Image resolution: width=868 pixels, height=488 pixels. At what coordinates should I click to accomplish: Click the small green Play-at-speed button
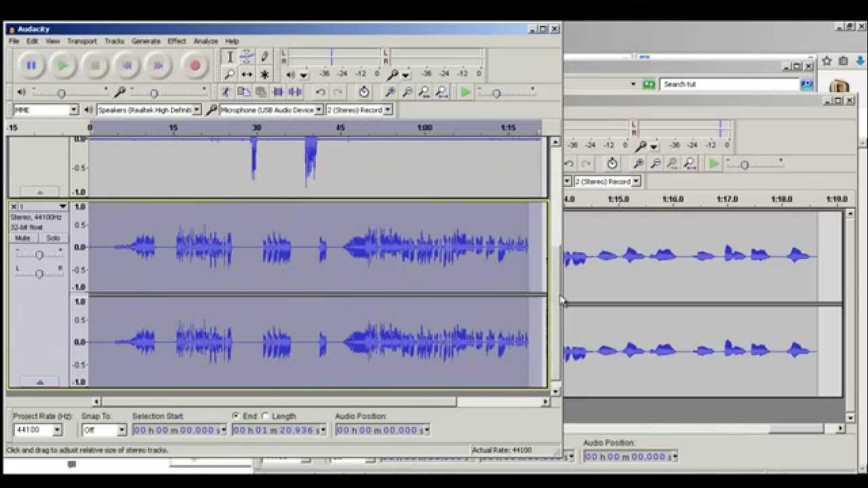[x=466, y=92]
